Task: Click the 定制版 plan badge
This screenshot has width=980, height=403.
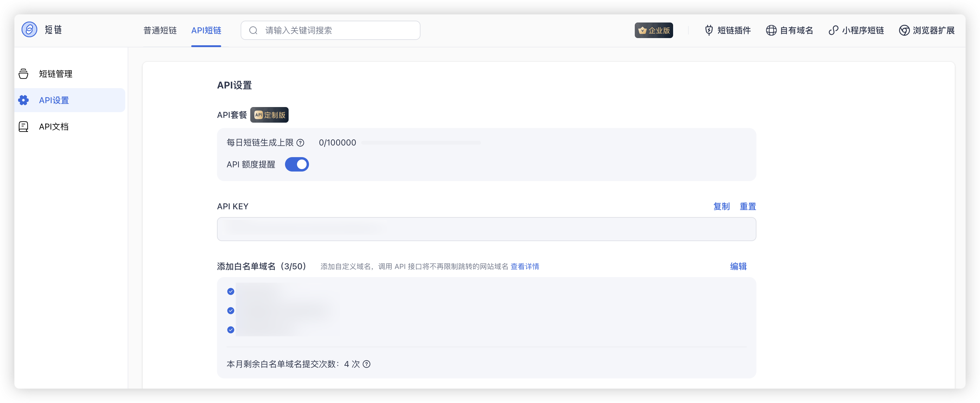Action: click(x=269, y=115)
